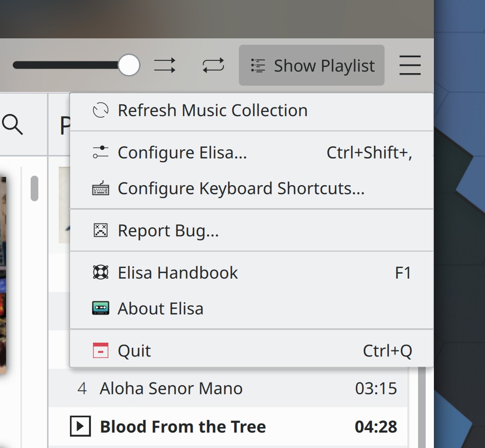Choose Report Bug menu entry
The width and height of the screenshot is (485, 448).
pyautogui.click(x=168, y=231)
